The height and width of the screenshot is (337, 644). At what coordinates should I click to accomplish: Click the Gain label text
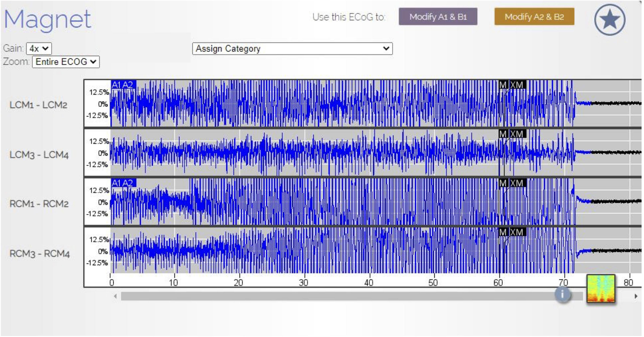[x=13, y=48]
